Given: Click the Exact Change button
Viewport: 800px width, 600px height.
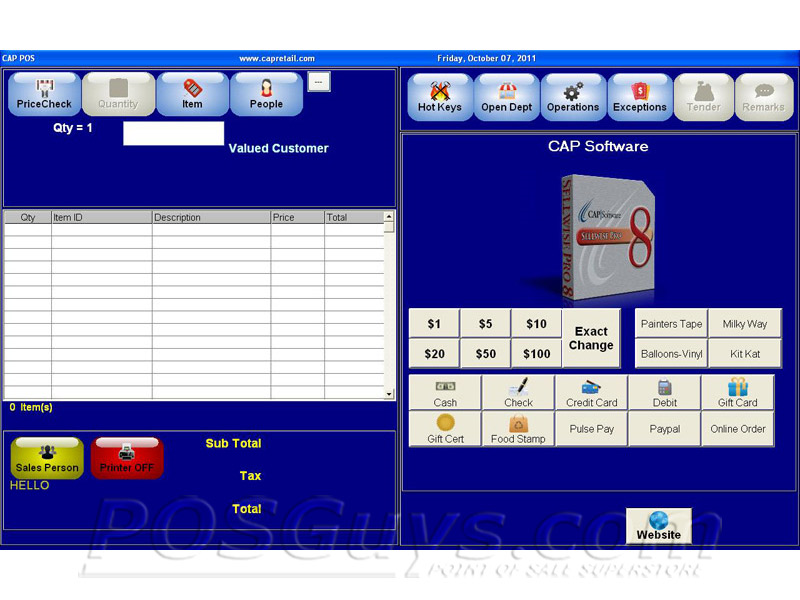Looking at the screenshot, I should click(x=591, y=338).
